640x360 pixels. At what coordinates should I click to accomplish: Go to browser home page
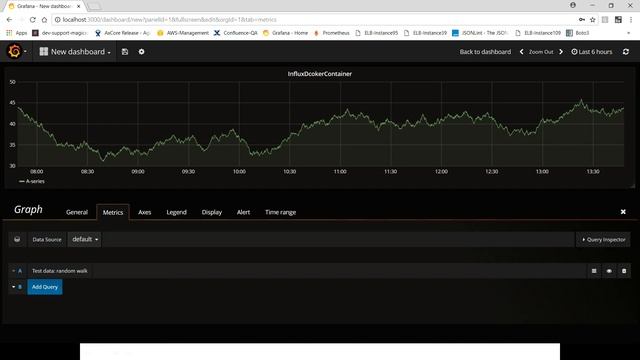click(44, 20)
